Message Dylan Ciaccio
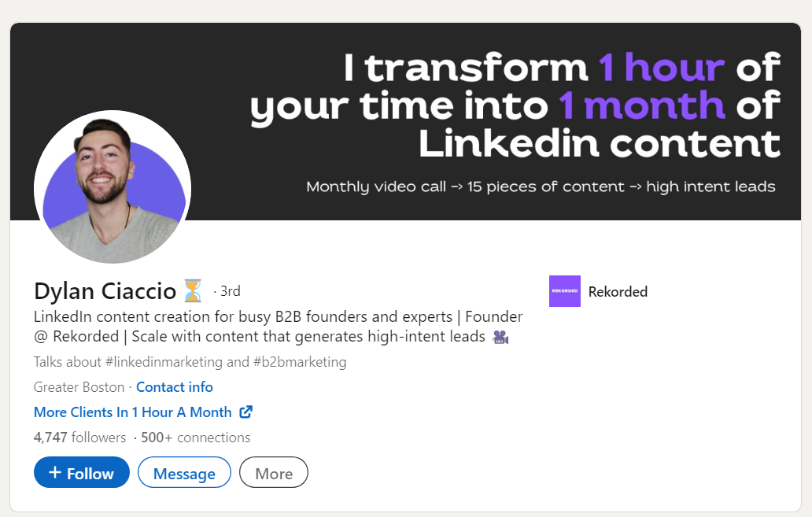 [184, 472]
